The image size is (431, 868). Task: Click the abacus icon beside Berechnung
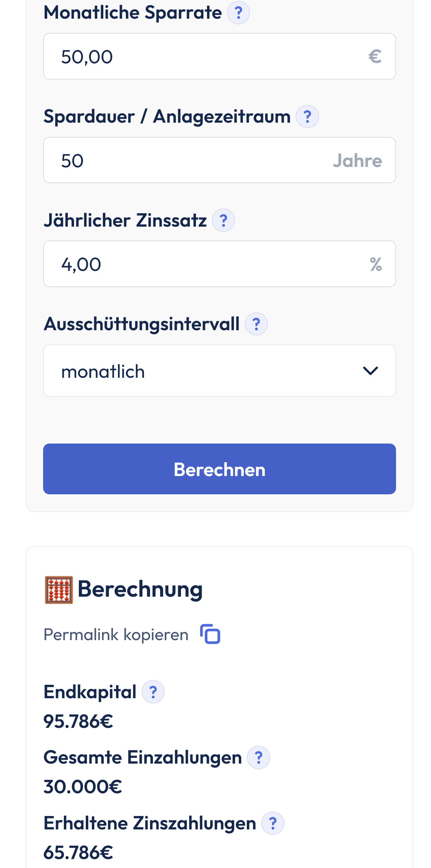click(x=59, y=590)
